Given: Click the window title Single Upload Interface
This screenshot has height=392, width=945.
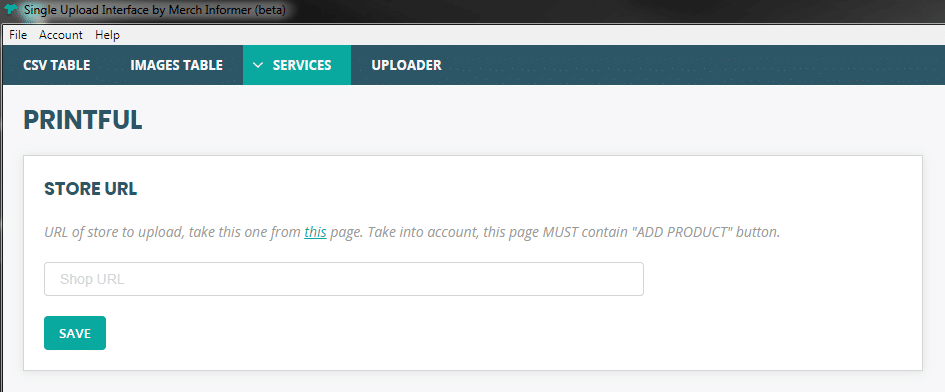Looking at the screenshot, I should [x=154, y=10].
